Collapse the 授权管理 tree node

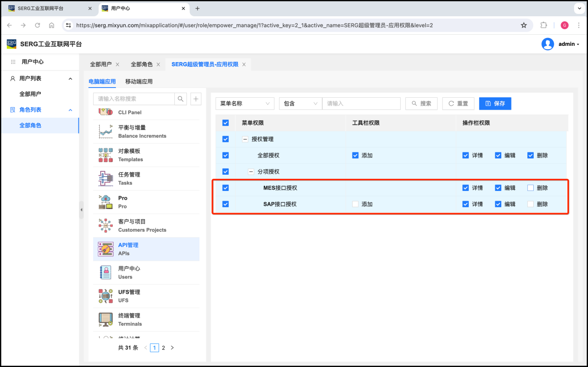(x=244, y=139)
